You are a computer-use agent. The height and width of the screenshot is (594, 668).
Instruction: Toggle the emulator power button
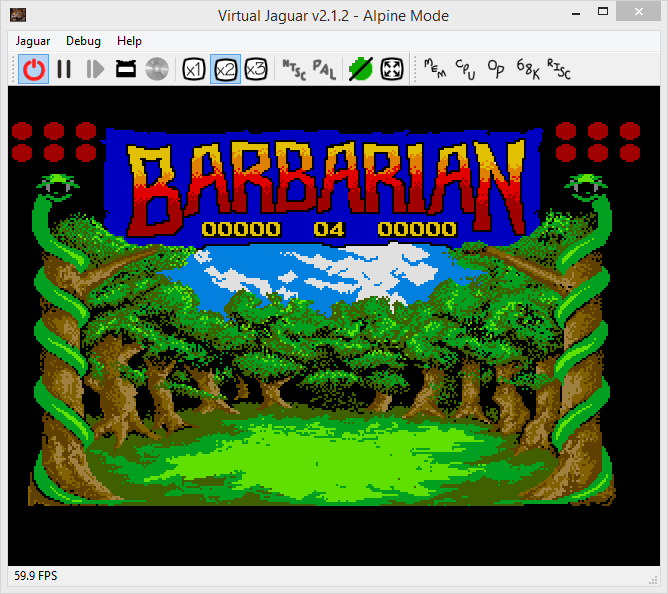pos(35,69)
